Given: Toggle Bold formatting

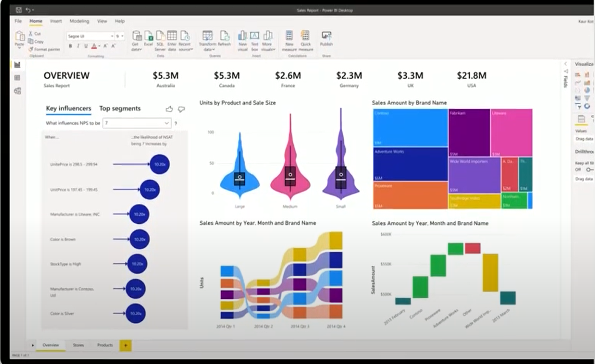Looking at the screenshot, I should [x=70, y=46].
